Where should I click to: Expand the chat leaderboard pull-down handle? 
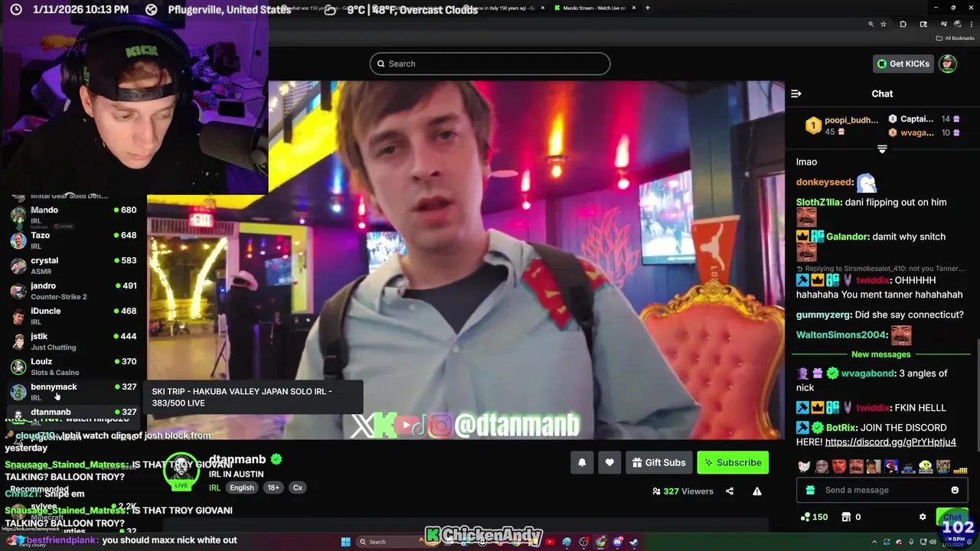click(x=882, y=148)
